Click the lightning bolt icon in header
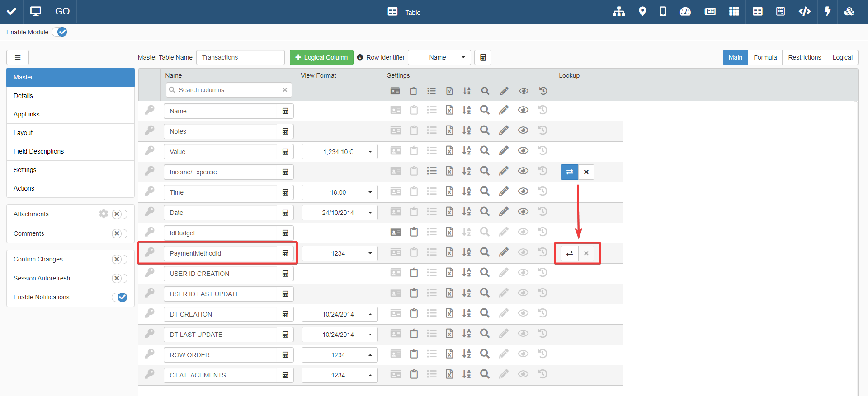Screen dimensions: 868x396 pyautogui.click(x=827, y=12)
